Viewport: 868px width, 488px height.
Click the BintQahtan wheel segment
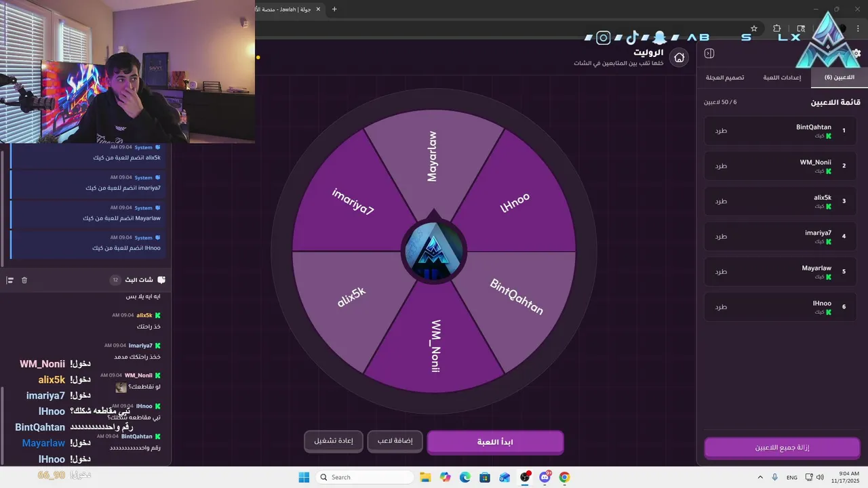[x=517, y=298]
